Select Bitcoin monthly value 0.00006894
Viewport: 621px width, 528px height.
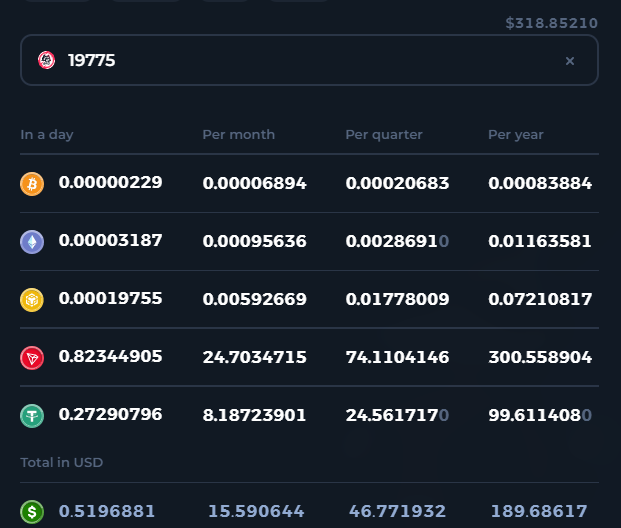pyautogui.click(x=255, y=183)
